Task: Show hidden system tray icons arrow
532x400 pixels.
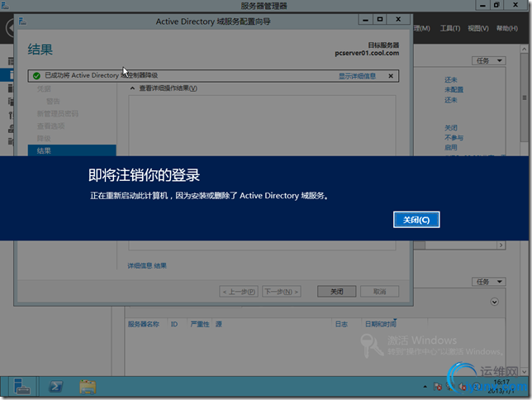Action: click(x=425, y=387)
